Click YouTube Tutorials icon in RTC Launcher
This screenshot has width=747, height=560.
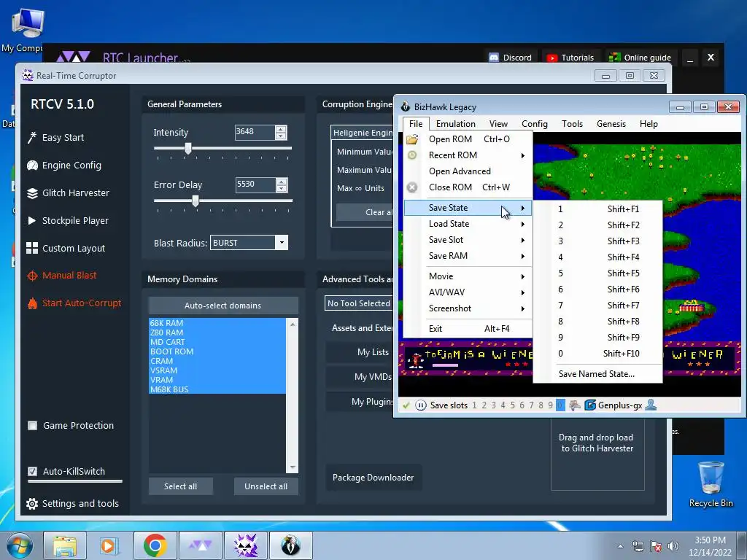click(552, 58)
